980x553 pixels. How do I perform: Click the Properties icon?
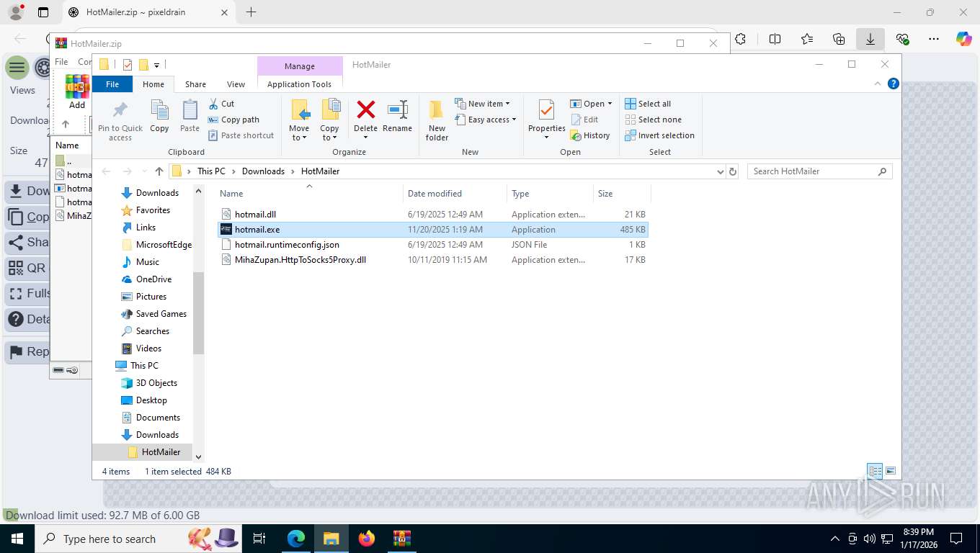coord(546,110)
